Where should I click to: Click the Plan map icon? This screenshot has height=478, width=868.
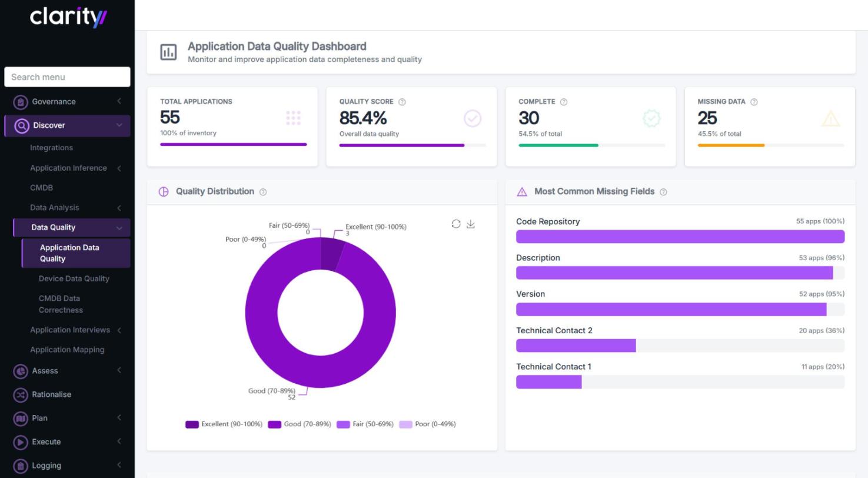[x=21, y=418]
